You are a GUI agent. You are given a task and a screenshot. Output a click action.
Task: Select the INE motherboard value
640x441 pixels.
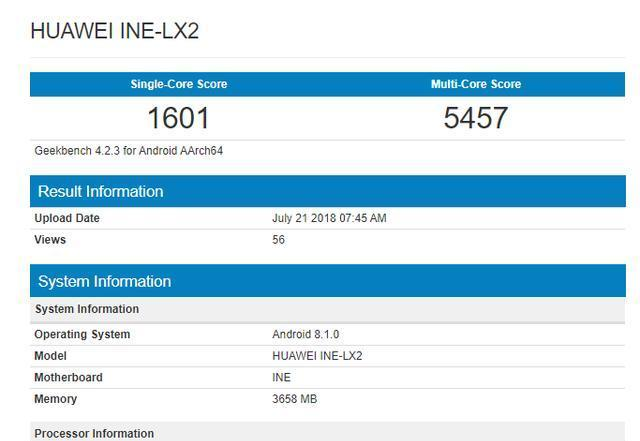coord(281,377)
